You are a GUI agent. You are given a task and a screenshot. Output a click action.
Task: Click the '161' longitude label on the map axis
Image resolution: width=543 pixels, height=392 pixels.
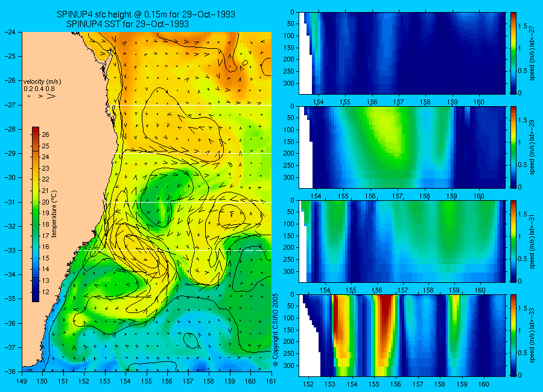[271, 381]
